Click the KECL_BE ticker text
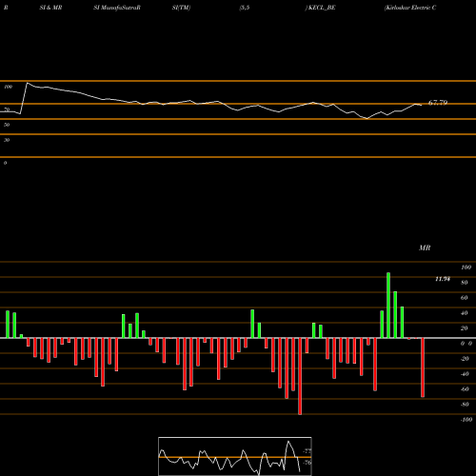Image resolution: width=476 pixels, height=476 pixels. click(x=322, y=8)
